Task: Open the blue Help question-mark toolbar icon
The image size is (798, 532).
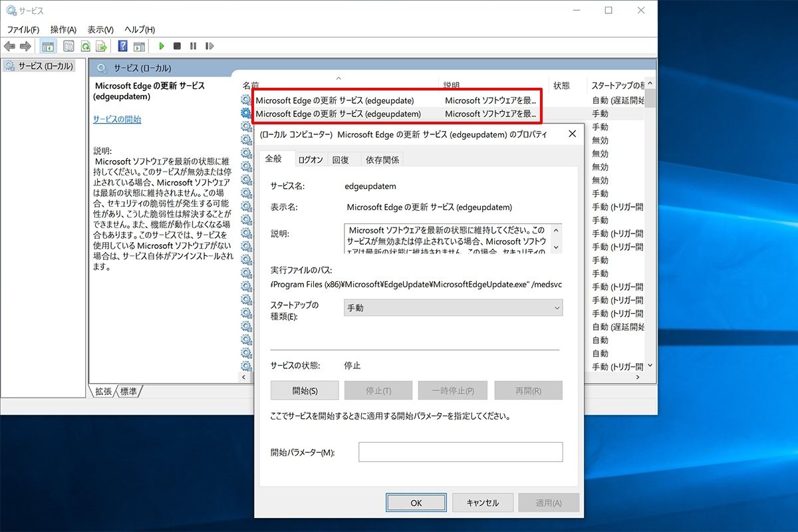Action: pos(122,46)
